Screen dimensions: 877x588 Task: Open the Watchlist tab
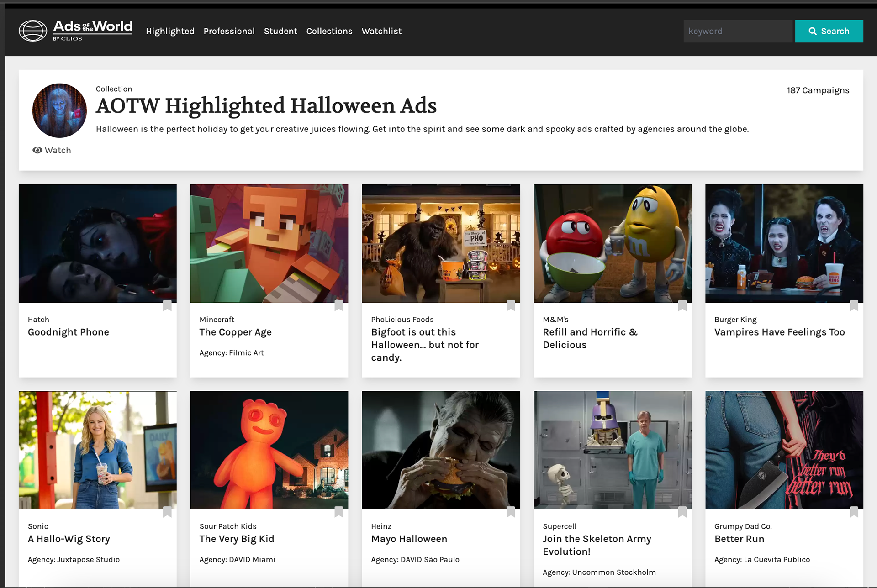click(x=381, y=31)
